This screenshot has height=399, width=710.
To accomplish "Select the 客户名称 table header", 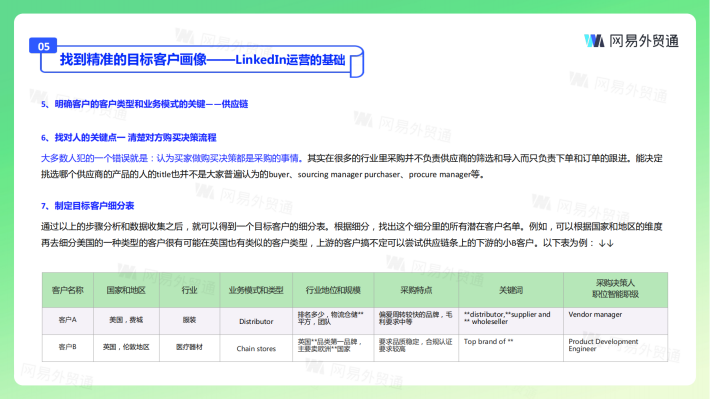I will (67, 290).
